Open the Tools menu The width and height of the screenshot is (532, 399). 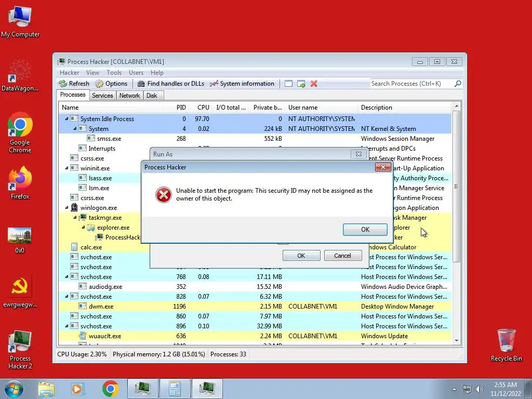pyautogui.click(x=114, y=73)
